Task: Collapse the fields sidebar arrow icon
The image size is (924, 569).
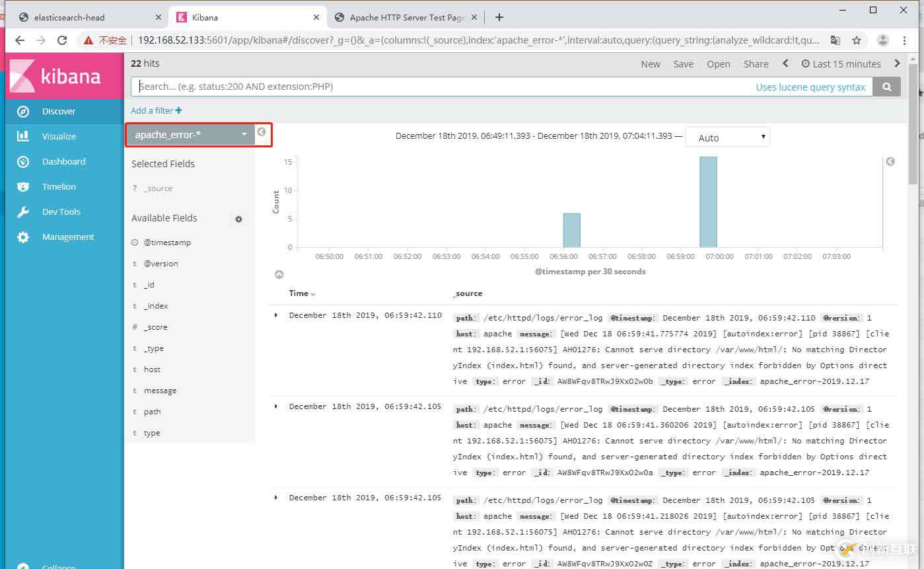Action: pyautogui.click(x=262, y=132)
